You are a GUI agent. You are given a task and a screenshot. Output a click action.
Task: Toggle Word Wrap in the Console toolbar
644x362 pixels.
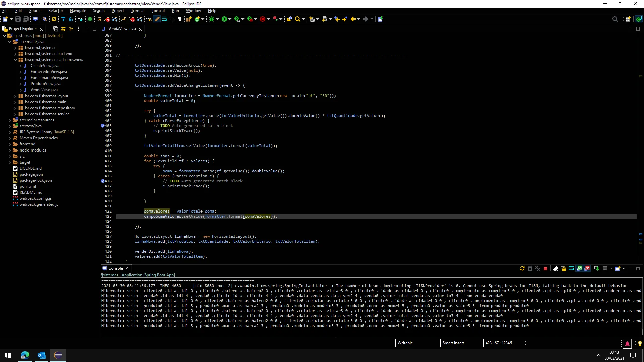coord(571,269)
